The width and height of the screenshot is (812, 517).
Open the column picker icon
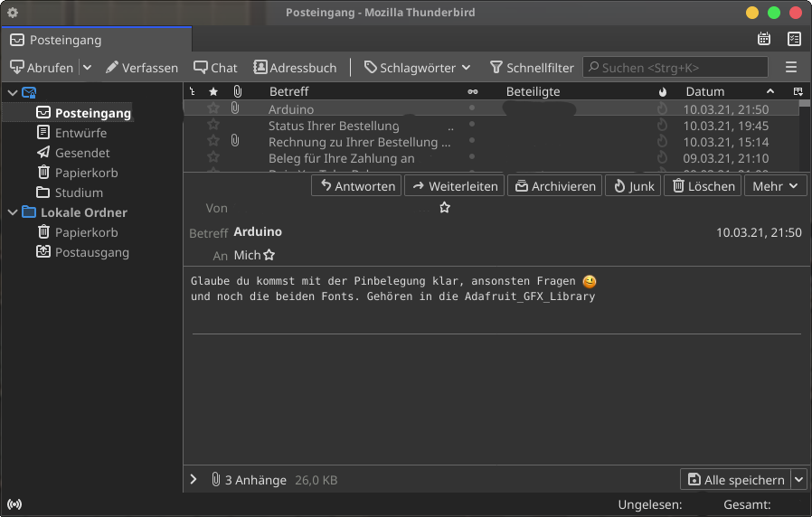(x=798, y=91)
